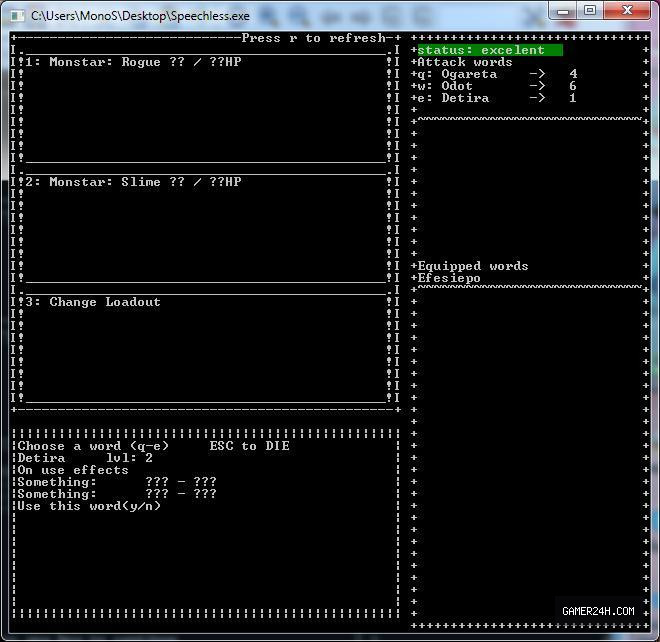Click the 'Attack words' heading

(x=465, y=62)
